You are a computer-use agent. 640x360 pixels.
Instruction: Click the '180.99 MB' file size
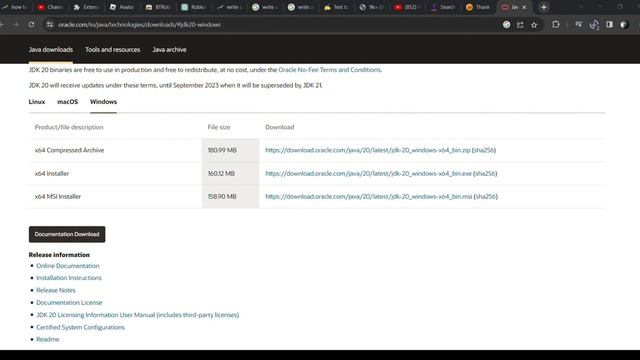[222, 150]
